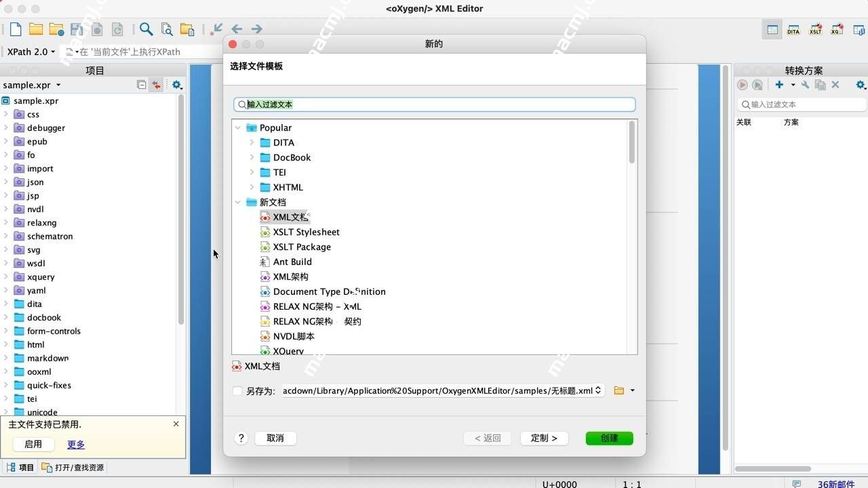Click the blue plus New scenario icon
The width and height of the screenshot is (868, 488).
(x=779, y=85)
